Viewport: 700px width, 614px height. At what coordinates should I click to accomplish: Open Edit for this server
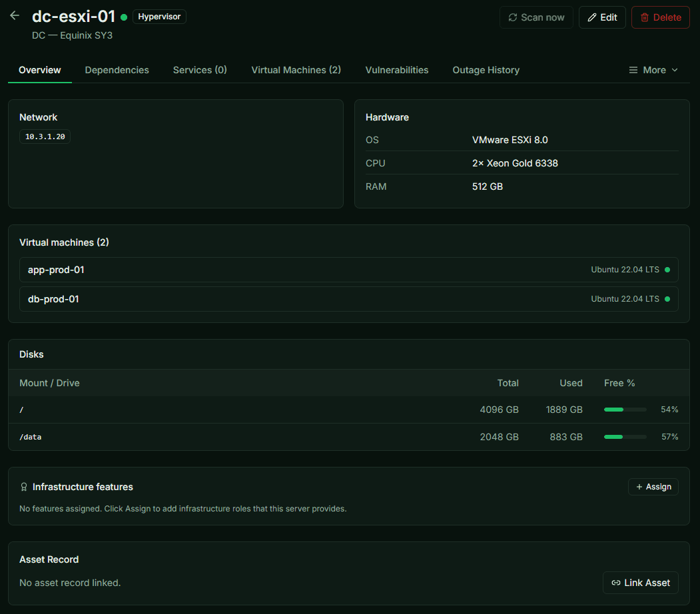[602, 17]
